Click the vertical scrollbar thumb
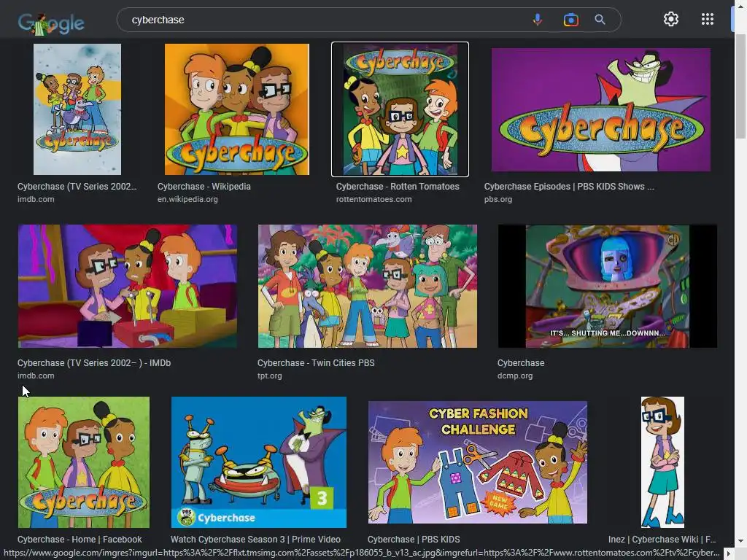The width and height of the screenshot is (747, 560). point(741,87)
